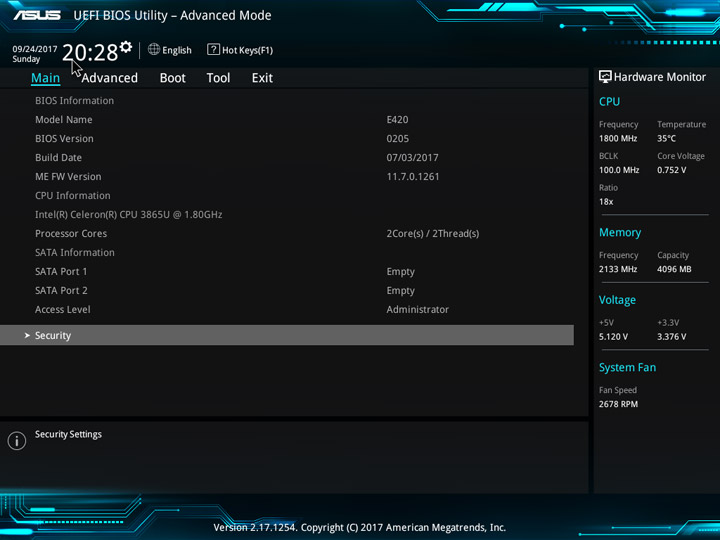Click the E420 model value

coord(397,120)
